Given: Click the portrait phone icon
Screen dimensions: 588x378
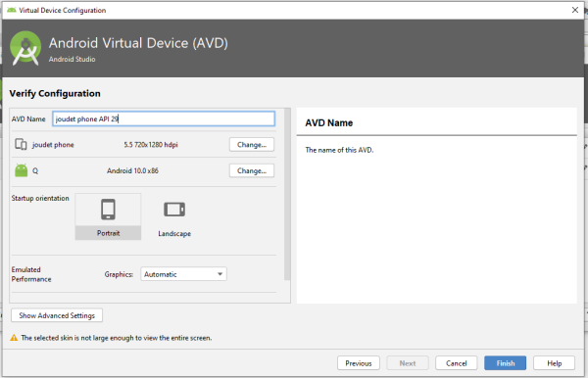Looking at the screenshot, I should [x=108, y=209].
